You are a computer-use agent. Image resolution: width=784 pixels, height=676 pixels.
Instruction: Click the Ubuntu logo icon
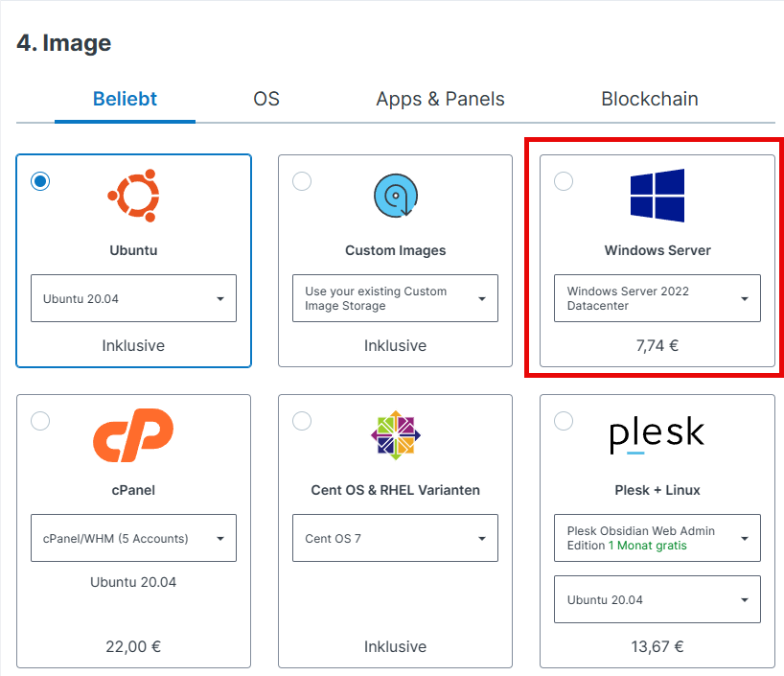(133, 196)
